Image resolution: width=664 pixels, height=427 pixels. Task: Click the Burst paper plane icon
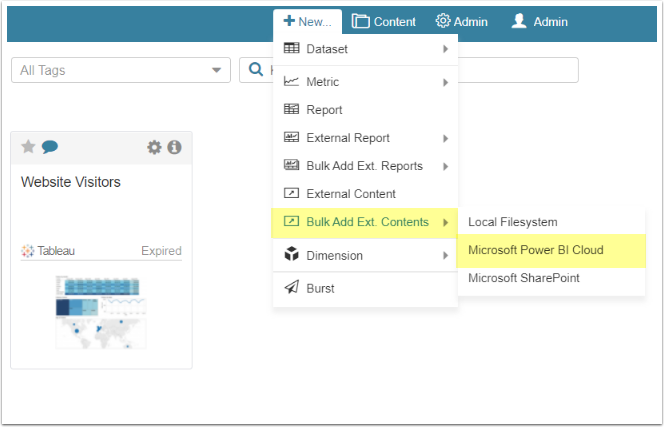291,288
